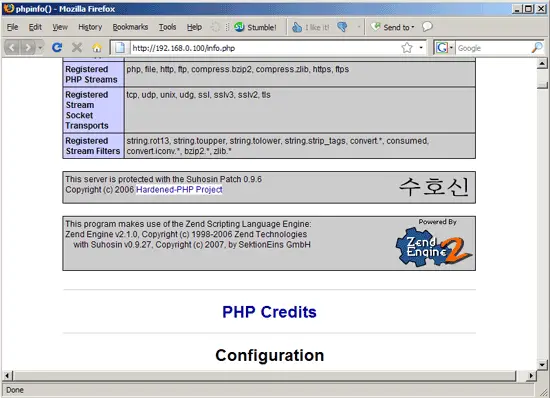This screenshot has width=550, height=398.
Task: Click the Suhosin Korean logo
Action: tap(434, 187)
